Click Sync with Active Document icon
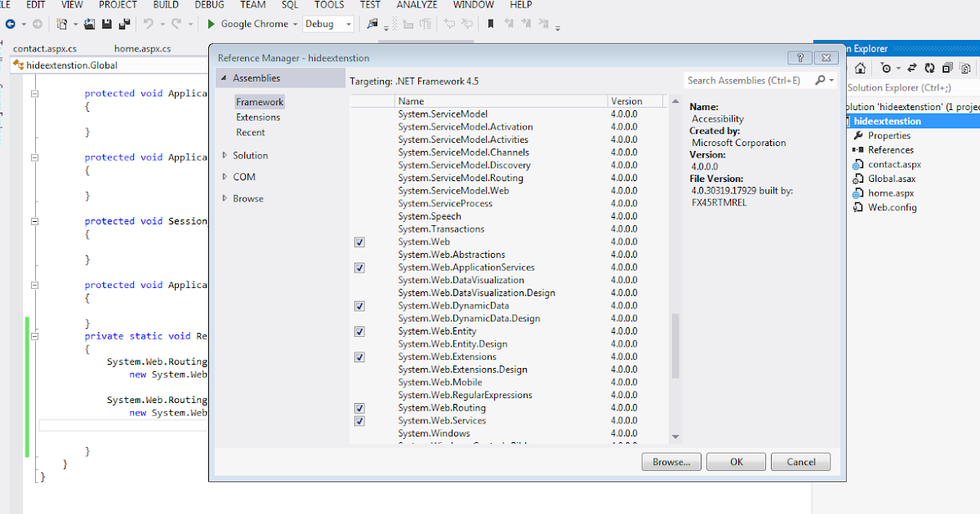 912,69
